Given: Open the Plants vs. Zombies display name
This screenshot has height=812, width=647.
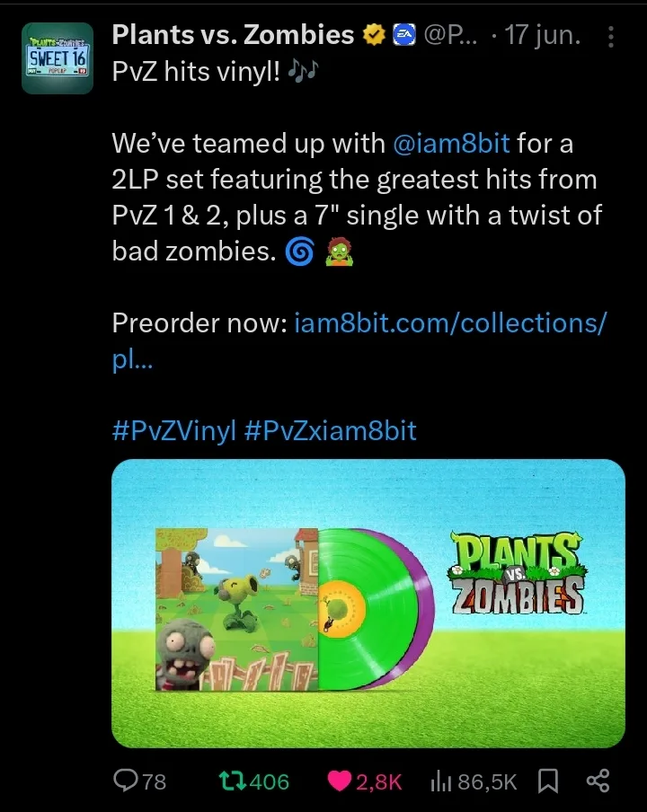Looking at the screenshot, I should pos(233,35).
